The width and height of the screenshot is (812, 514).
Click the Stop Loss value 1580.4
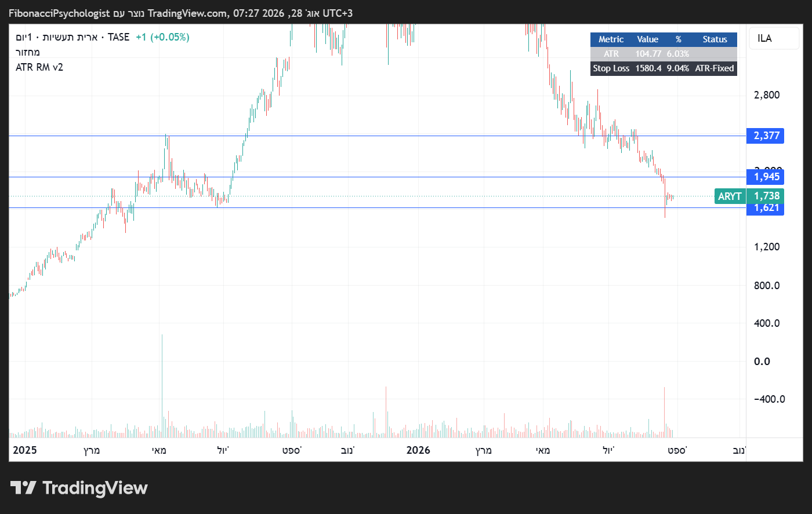648,68
